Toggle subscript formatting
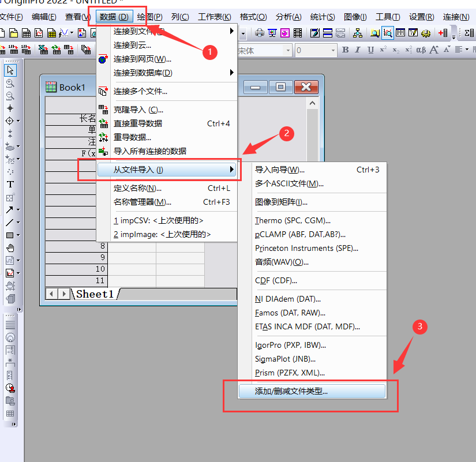The height and width of the screenshot is (462, 476). [396, 50]
